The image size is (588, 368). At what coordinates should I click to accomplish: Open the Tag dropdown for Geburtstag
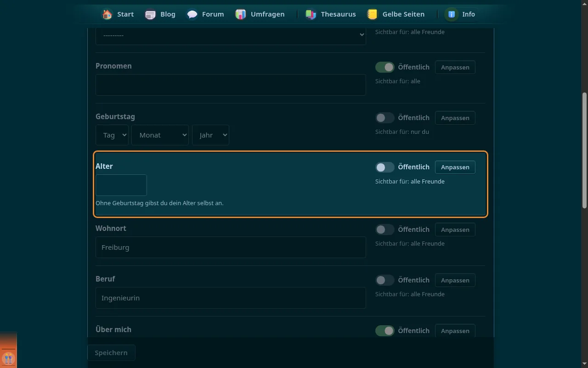coord(112,135)
